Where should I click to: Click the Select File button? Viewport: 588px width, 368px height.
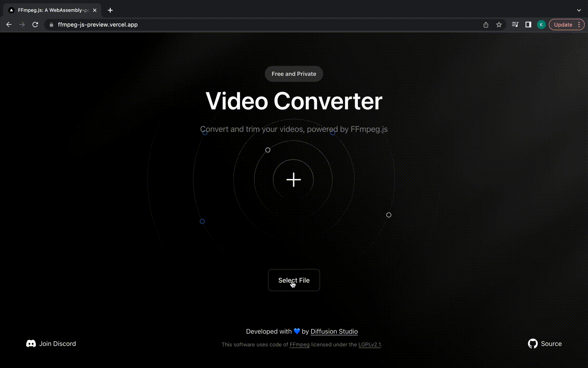294,280
